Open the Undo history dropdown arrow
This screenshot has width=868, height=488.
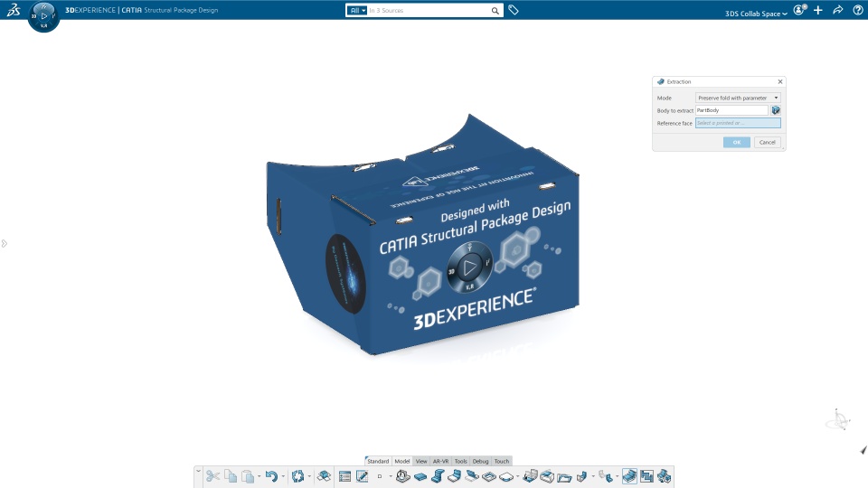[x=283, y=476]
